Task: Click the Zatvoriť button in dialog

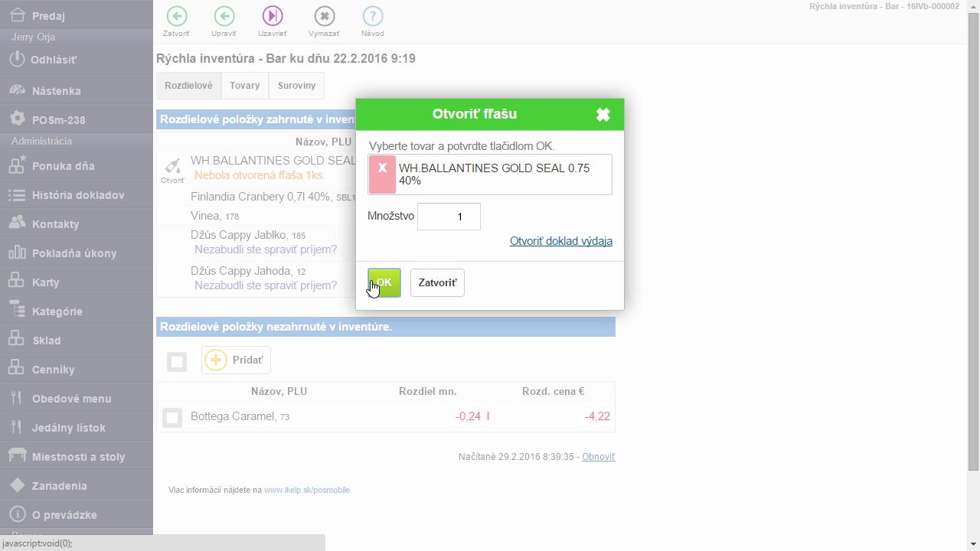Action: coord(437,282)
